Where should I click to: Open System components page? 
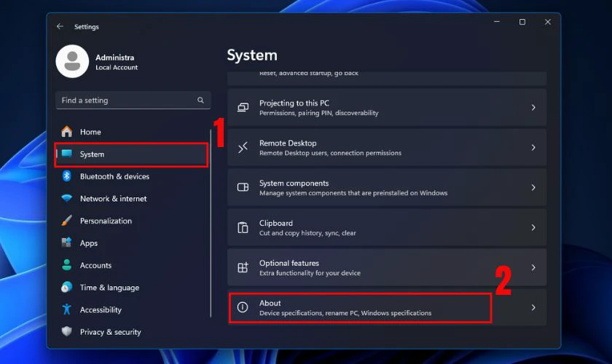[387, 187]
